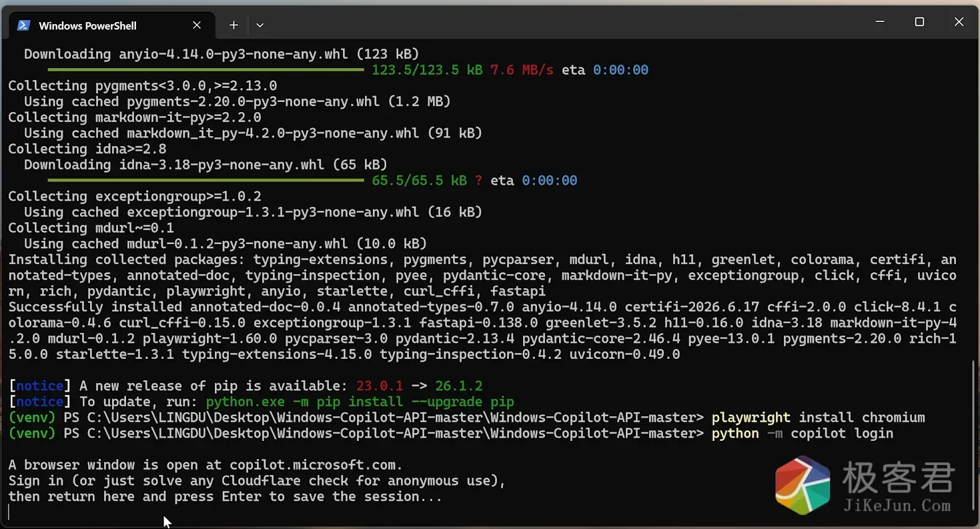Open the new-tab profile dropdown
Screen dimensions: 980x529
click(260, 25)
